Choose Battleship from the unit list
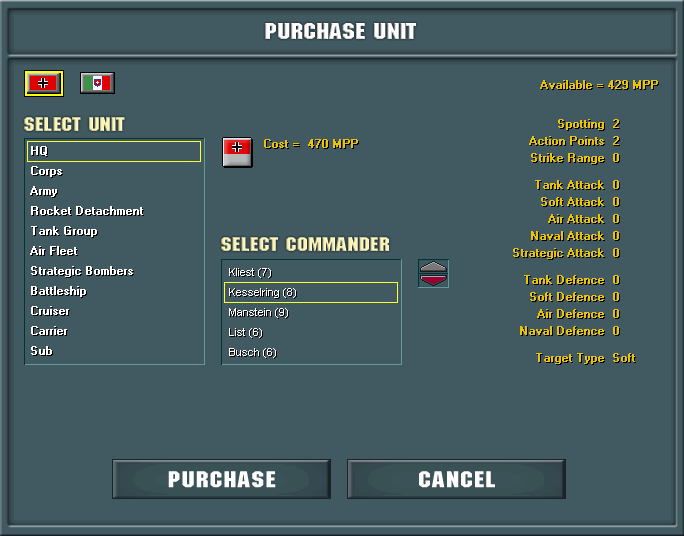 (x=58, y=291)
